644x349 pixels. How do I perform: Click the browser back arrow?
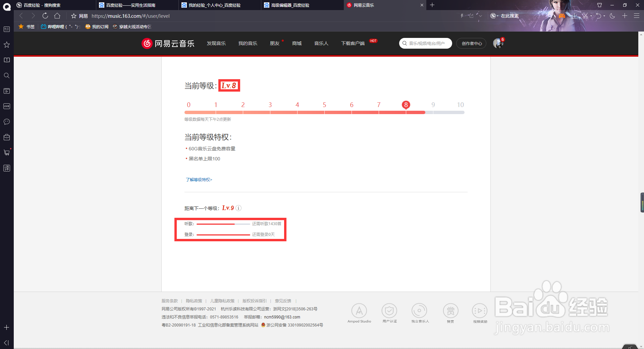click(21, 16)
